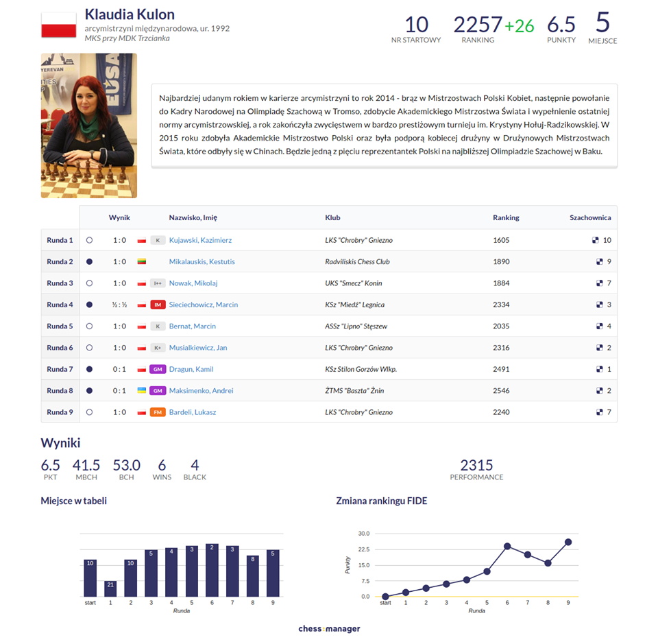
Task: Click Klaudia Kulon's portrait photo
Action: click(89, 126)
